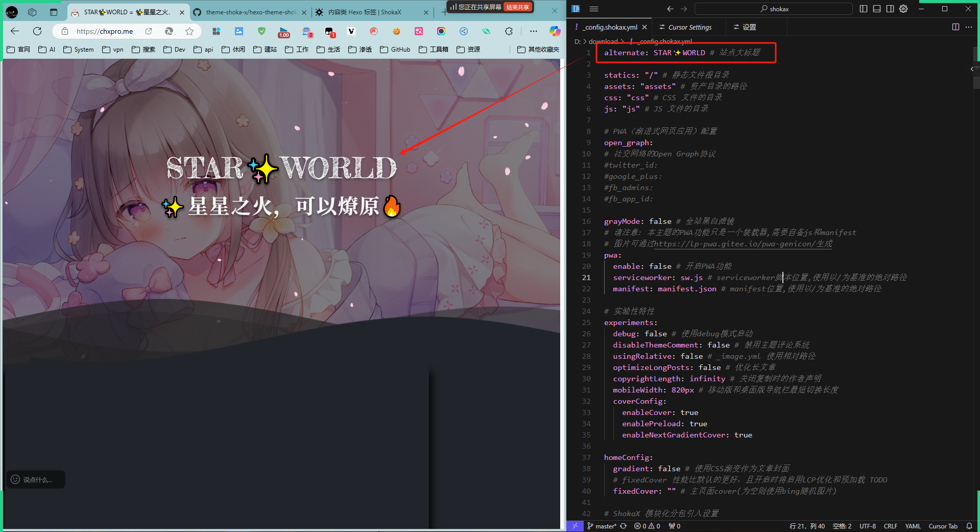Click the download breadcrumb segment
Viewport: 980px width, 532px height.
[603, 41]
